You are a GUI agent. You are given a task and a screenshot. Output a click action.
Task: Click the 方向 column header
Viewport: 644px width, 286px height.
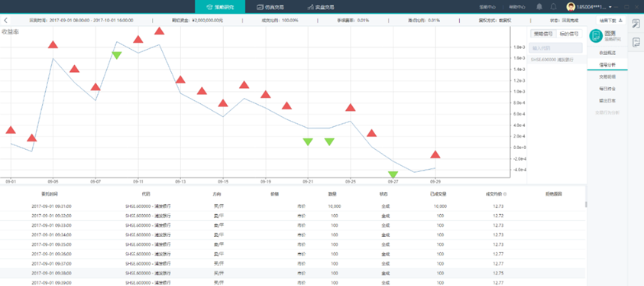(x=216, y=193)
